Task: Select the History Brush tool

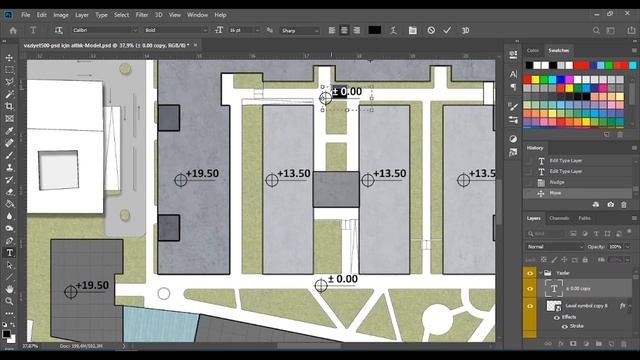Action: 9,180
